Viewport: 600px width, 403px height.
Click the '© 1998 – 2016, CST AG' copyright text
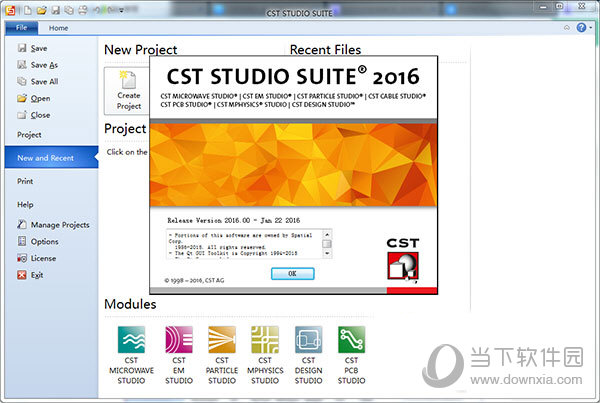194,280
